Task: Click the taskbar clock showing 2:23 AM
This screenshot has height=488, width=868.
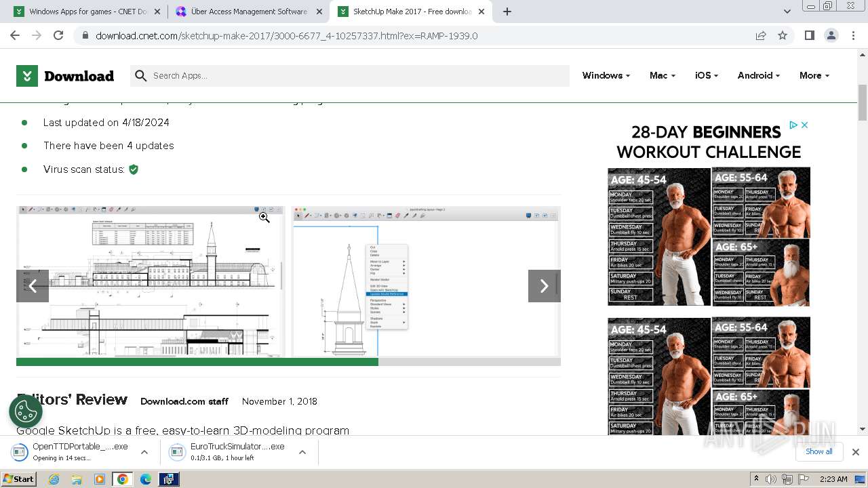Action: point(833,479)
